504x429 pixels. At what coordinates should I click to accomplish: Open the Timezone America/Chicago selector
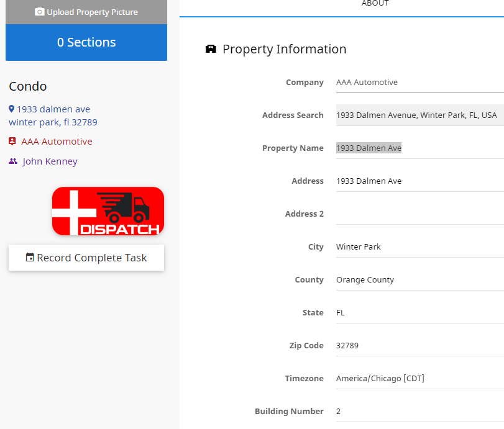click(x=419, y=378)
